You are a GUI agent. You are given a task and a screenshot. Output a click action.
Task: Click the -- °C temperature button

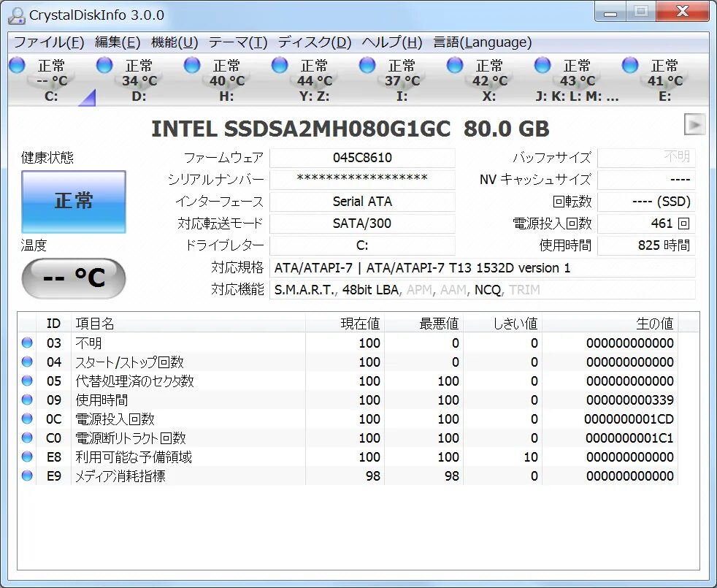click(x=74, y=278)
